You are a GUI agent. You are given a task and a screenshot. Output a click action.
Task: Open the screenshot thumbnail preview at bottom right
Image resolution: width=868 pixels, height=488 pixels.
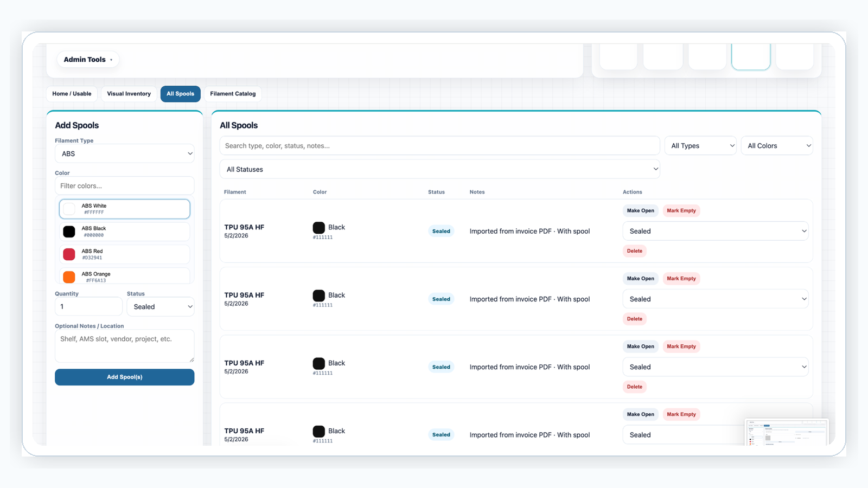(x=787, y=432)
